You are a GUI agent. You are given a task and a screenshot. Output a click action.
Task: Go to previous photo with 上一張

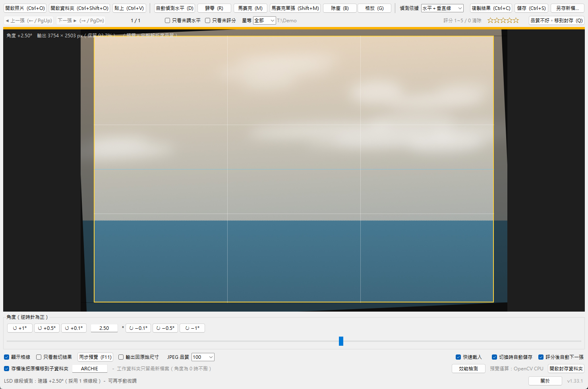[29, 20]
